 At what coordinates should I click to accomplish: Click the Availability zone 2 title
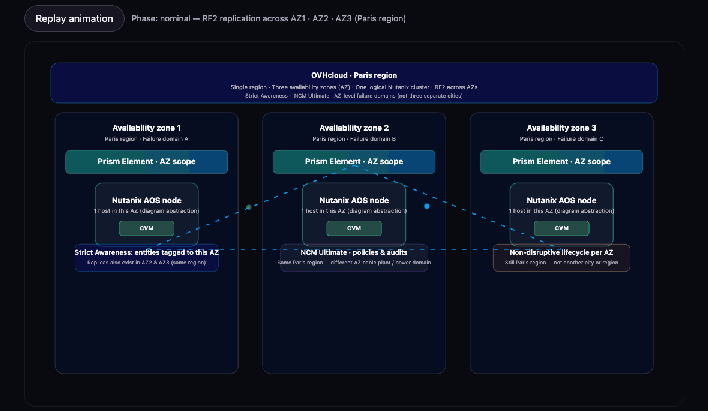pos(354,128)
